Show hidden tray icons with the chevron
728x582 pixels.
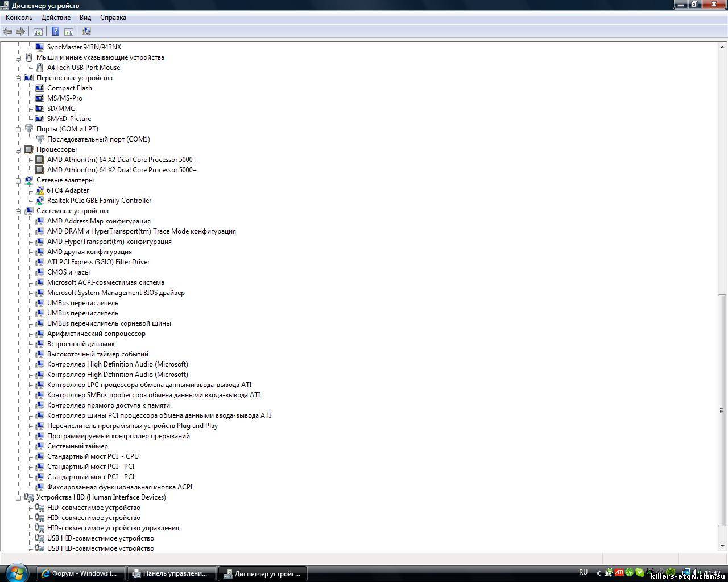coord(598,573)
